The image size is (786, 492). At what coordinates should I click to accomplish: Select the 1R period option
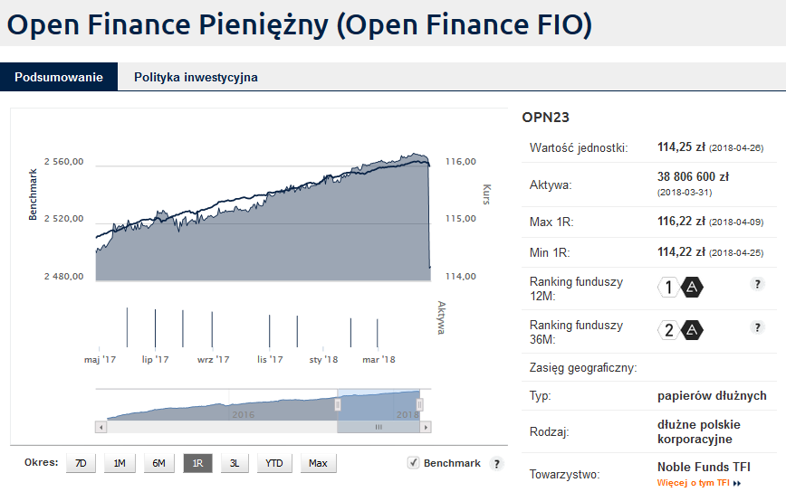pyautogui.click(x=198, y=463)
